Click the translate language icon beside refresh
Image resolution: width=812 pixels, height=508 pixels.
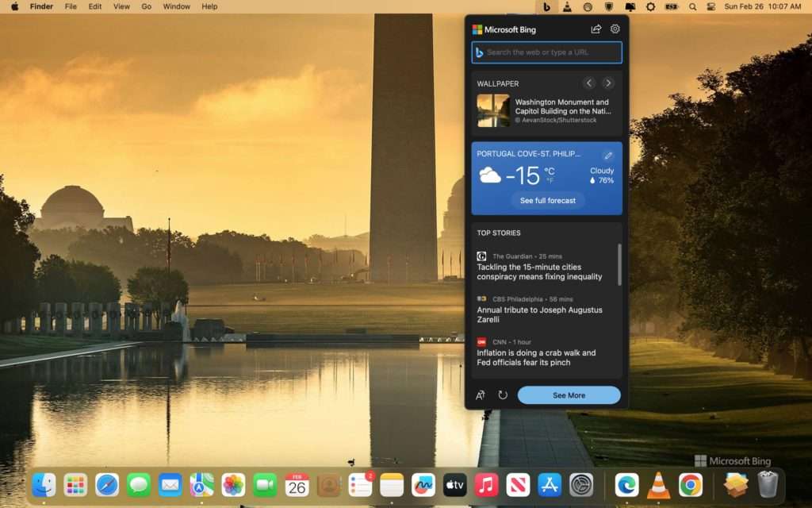pos(480,395)
